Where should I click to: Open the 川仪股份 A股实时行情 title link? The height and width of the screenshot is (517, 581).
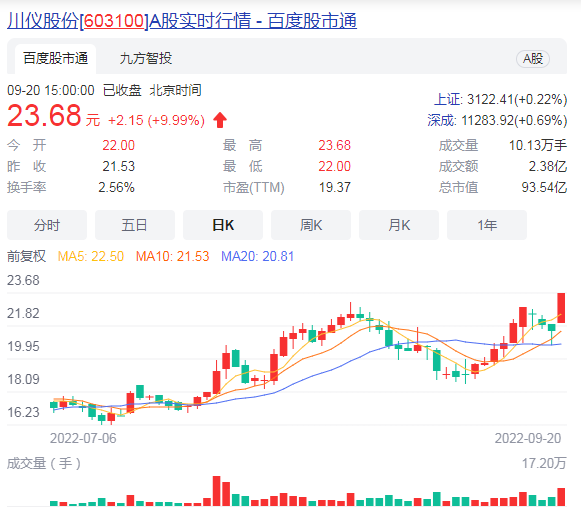[182, 20]
